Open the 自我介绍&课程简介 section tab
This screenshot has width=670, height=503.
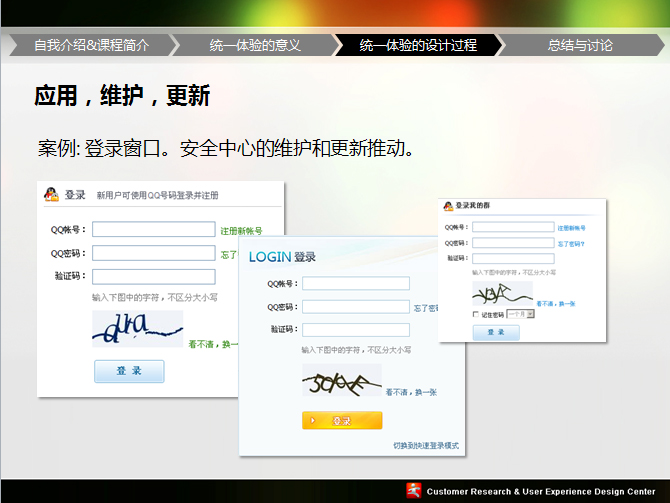point(91,45)
